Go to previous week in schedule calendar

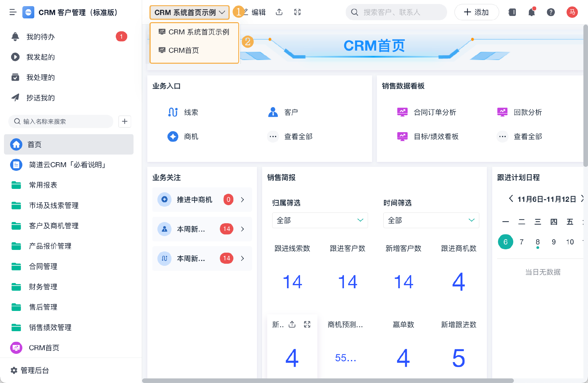[511, 199]
